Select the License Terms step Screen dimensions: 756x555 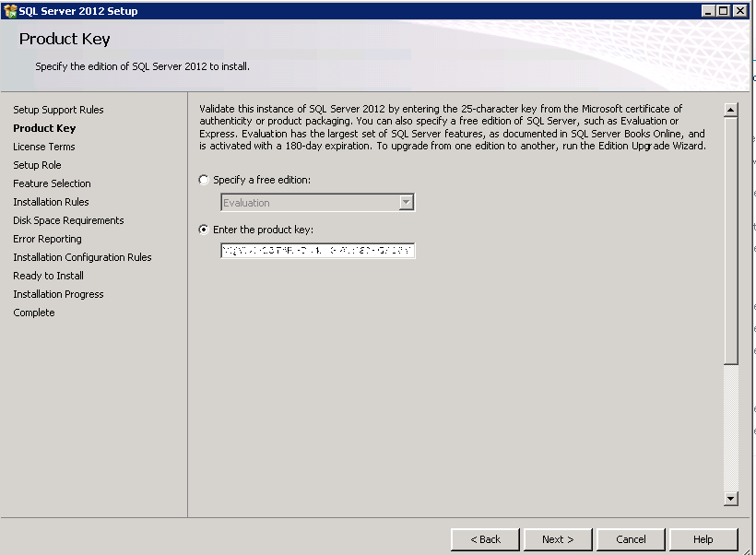pyautogui.click(x=44, y=147)
